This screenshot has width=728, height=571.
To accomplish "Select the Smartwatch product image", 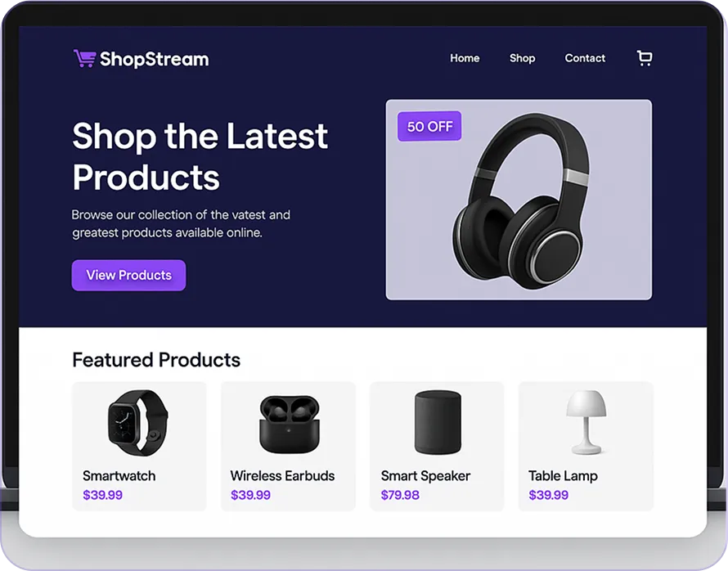I will [x=138, y=423].
